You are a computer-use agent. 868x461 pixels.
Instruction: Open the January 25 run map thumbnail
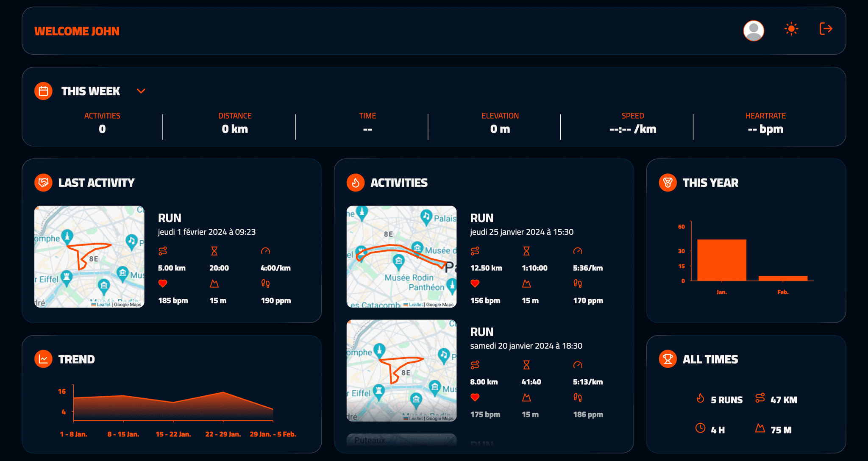(x=401, y=256)
